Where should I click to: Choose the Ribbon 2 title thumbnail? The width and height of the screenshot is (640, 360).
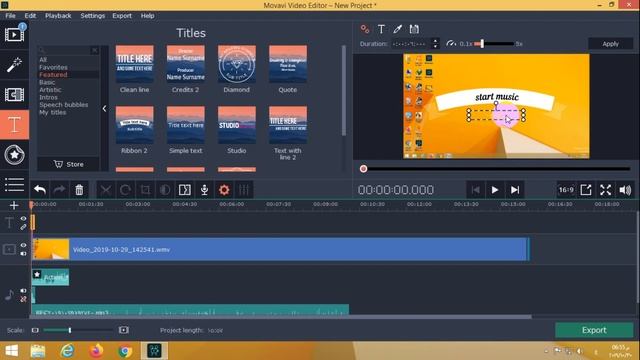click(x=135, y=125)
